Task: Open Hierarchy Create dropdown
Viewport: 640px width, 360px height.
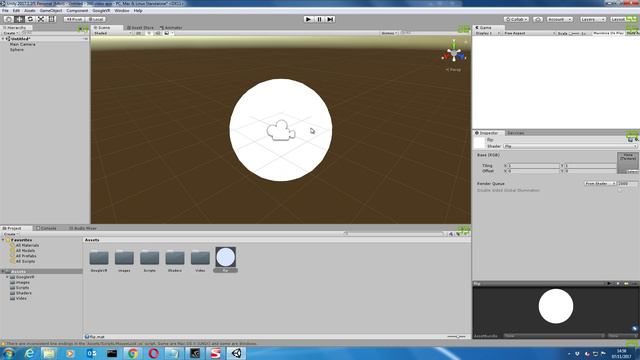Action: click(11, 33)
